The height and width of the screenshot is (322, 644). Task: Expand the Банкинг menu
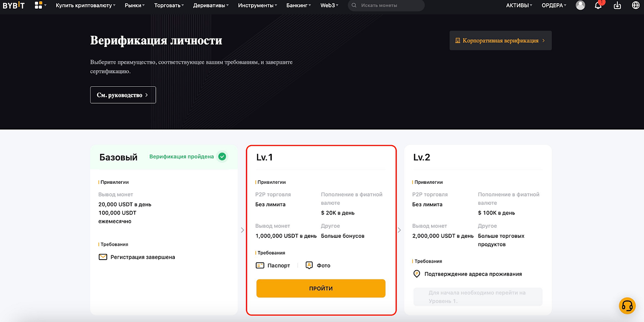[299, 6]
